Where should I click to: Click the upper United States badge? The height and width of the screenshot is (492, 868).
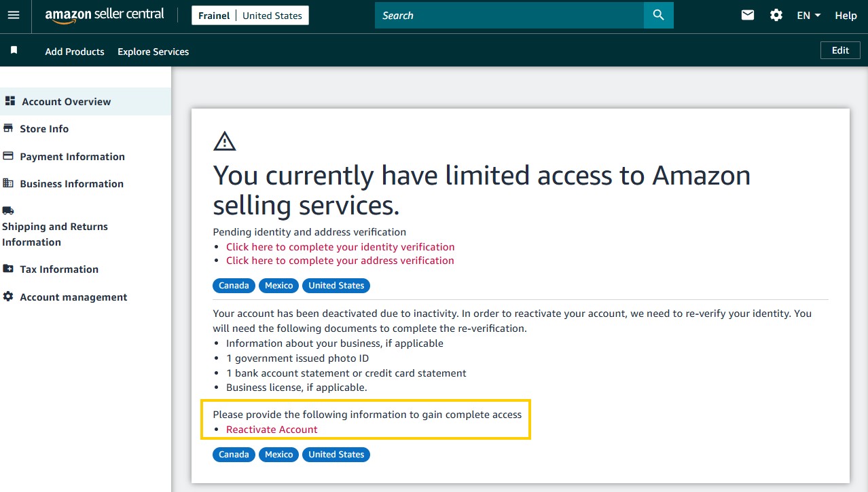coord(336,286)
